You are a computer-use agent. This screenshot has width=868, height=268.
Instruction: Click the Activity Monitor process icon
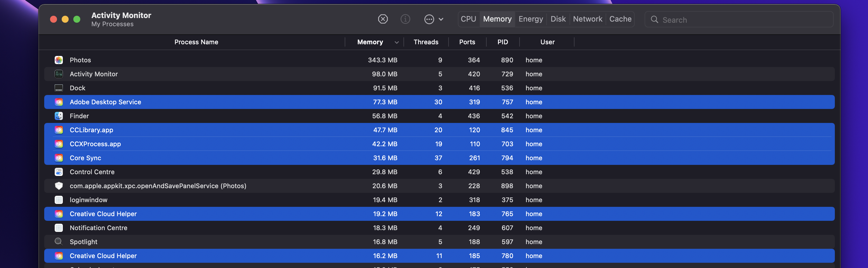pos(59,74)
